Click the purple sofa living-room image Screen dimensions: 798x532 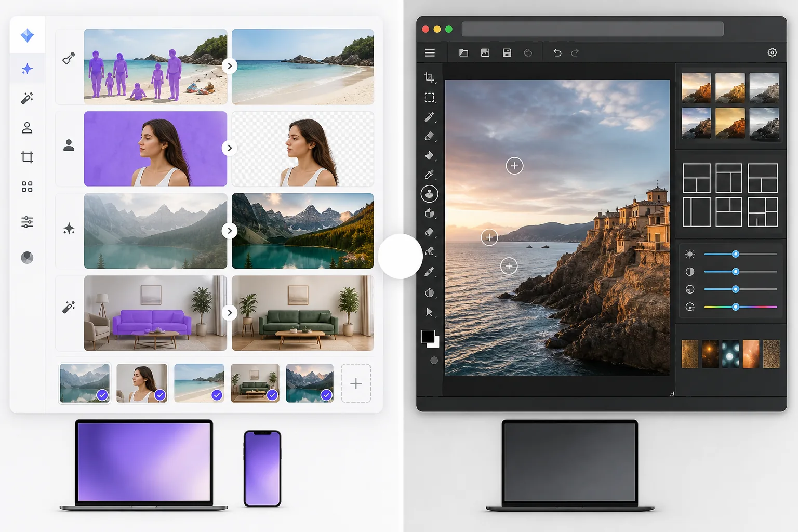coord(155,313)
